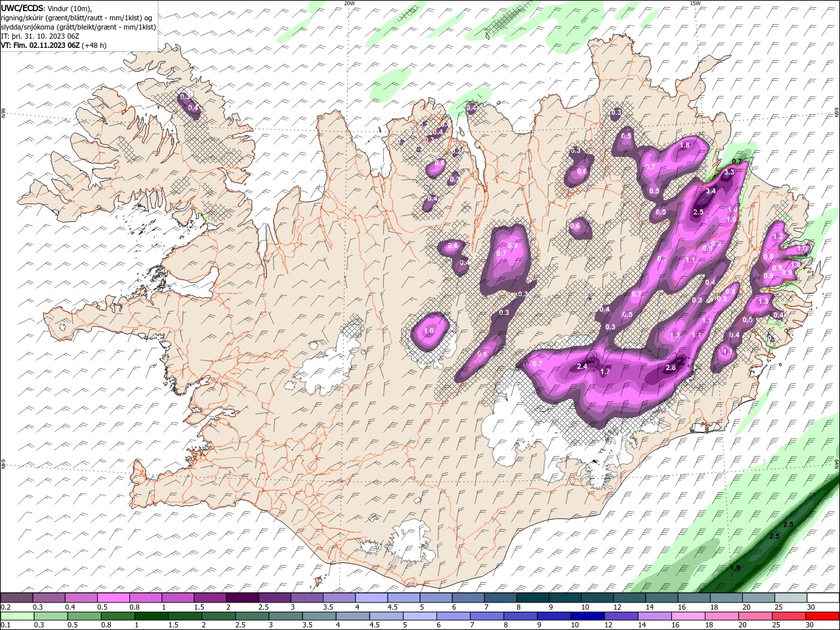The height and width of the screenshot is (630, 840).
Task: Pick the light violet swatch starting at rain legend 14
Action: [654, 616]
